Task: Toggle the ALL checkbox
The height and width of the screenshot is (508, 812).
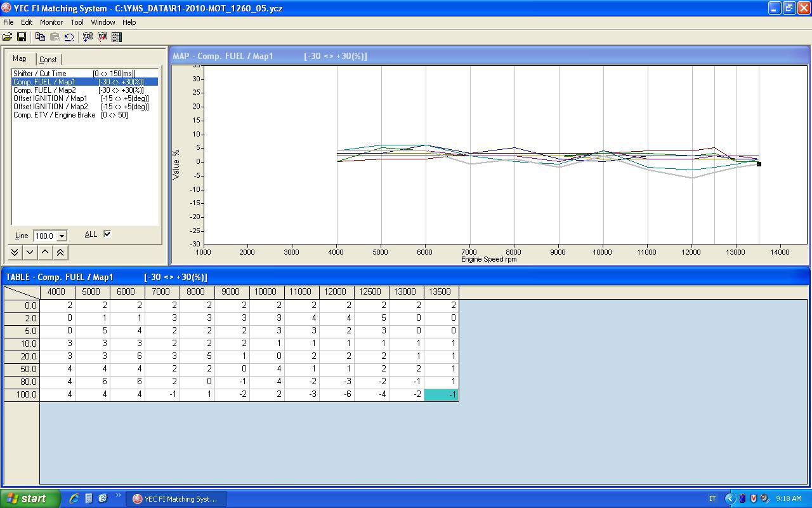Action: [x=107, y=234]
